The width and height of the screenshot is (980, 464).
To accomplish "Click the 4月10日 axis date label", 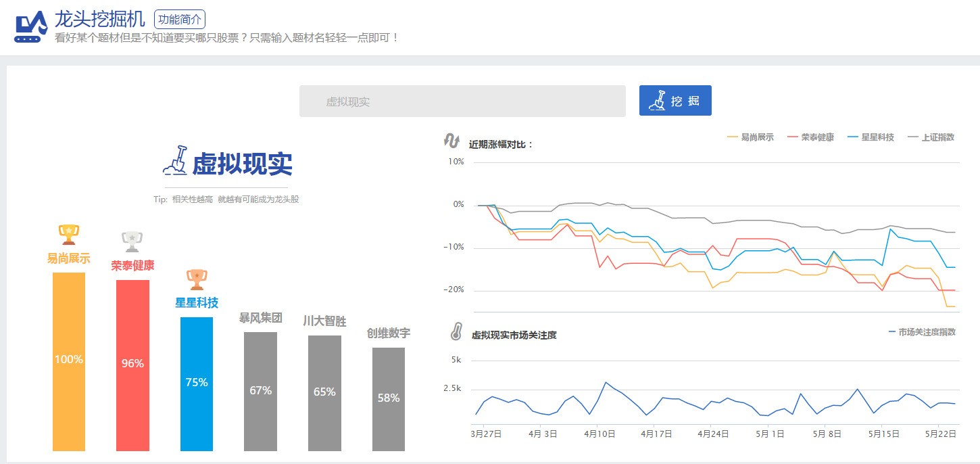I will tap(599, 434).
